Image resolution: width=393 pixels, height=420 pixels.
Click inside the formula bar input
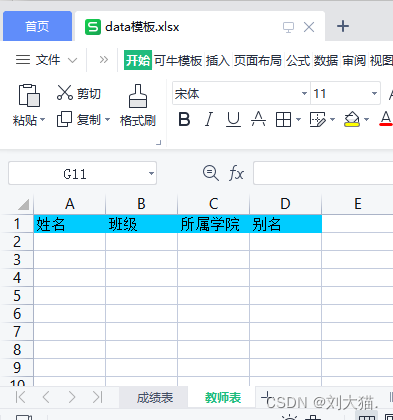coord(323,173)
